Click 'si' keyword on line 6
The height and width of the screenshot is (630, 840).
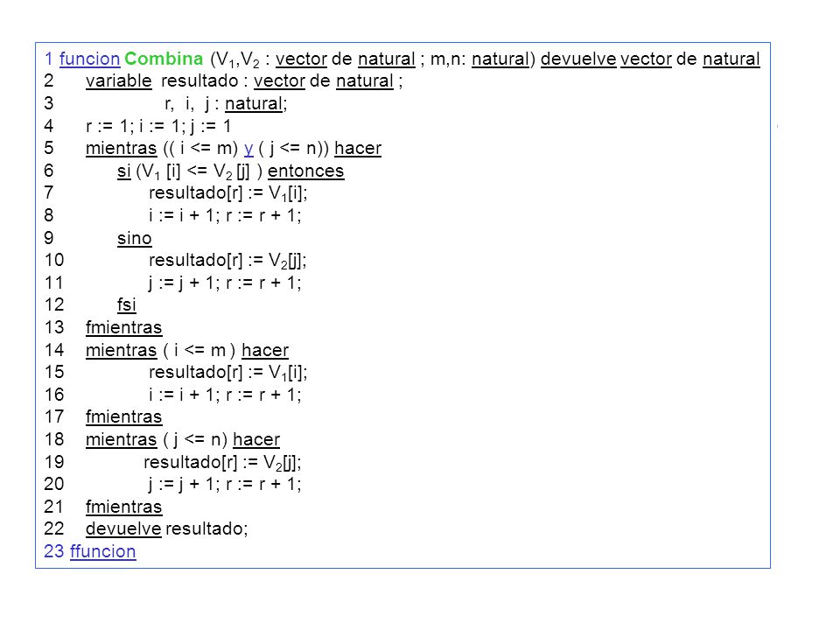click(x=124, y=171)
